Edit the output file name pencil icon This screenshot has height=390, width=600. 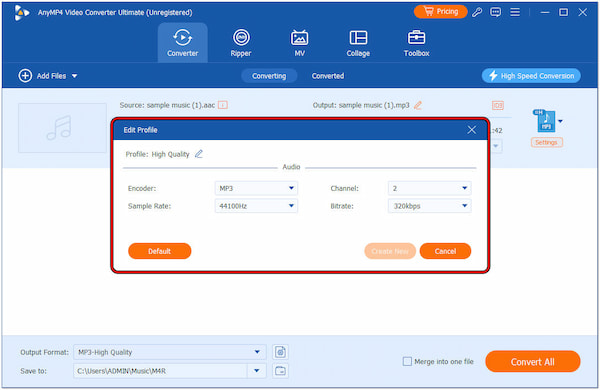coord(418,105)
